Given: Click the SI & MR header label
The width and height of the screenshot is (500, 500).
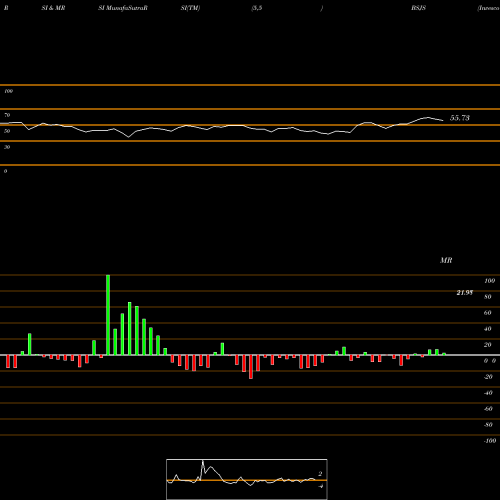Looking at the screenshot, I should 53,8.
